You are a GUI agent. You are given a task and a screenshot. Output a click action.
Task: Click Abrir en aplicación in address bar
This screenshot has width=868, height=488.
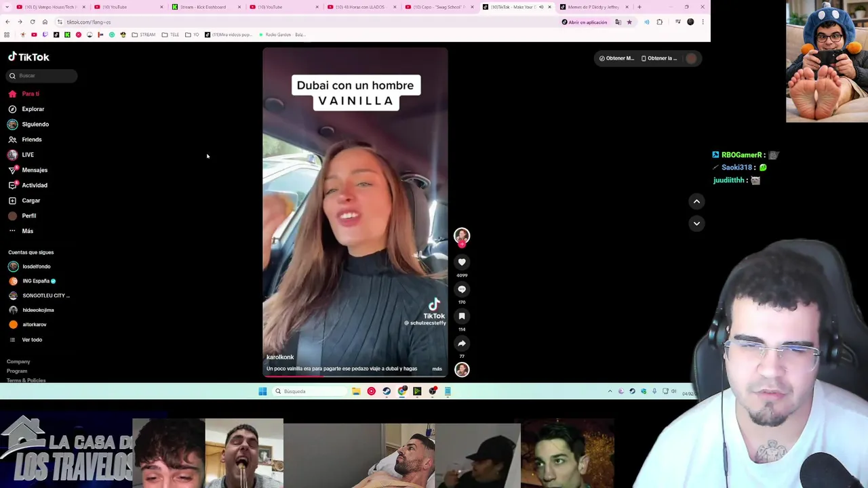pyautogui.click(x=585, y=22)
